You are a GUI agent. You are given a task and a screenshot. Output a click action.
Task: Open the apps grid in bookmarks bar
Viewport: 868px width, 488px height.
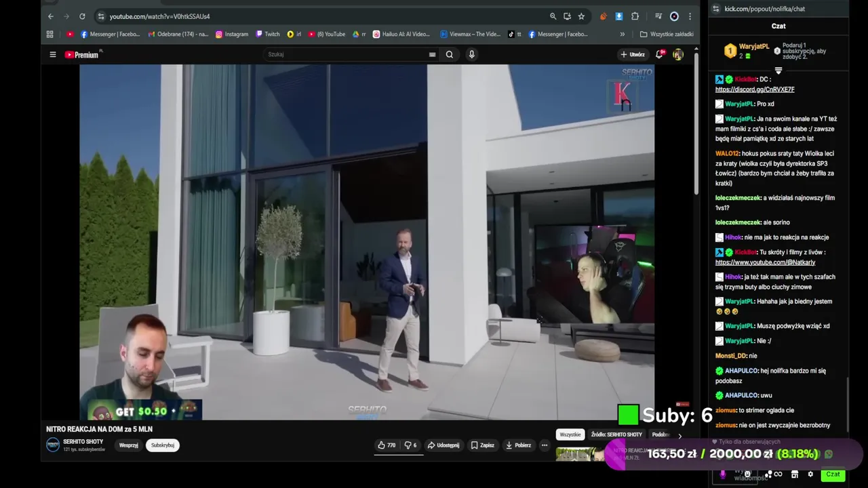click(x=50, y=34)
